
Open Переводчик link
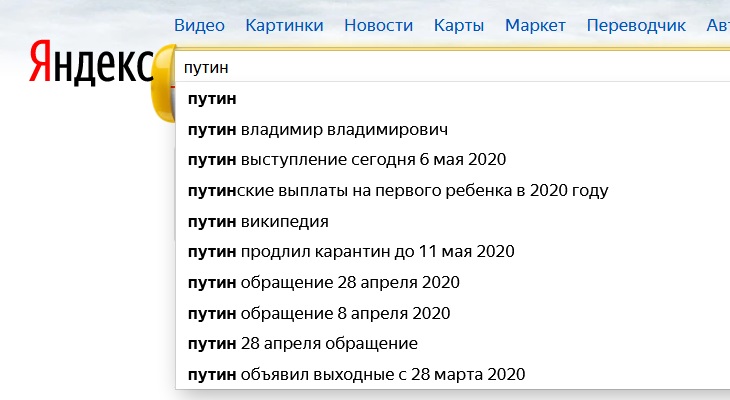point(636,25)
